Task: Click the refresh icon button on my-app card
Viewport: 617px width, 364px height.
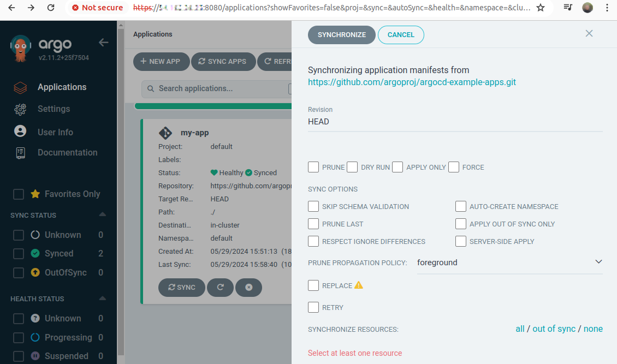Action: (x=221, y=288)
